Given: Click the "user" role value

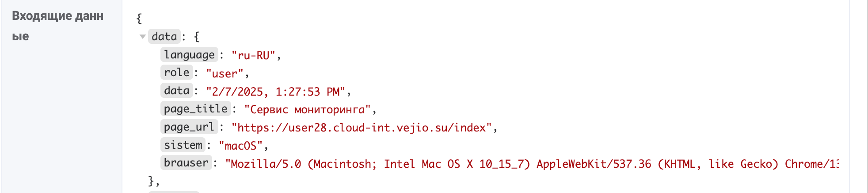Looking at the screenshot, I should click(225, 73).
